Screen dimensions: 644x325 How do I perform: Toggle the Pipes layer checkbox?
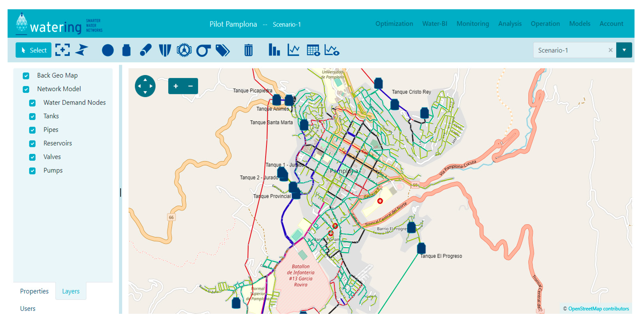click(32, 130)
